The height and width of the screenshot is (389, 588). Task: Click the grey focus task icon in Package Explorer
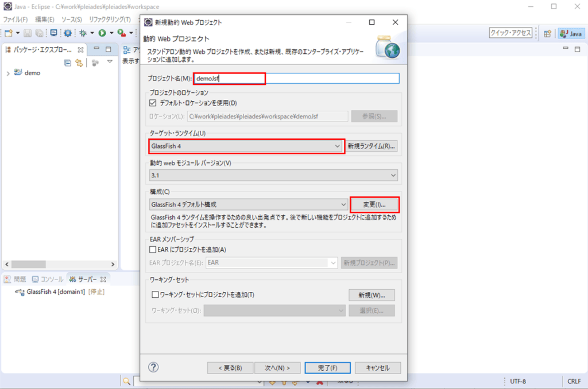[x=95, y=63]
